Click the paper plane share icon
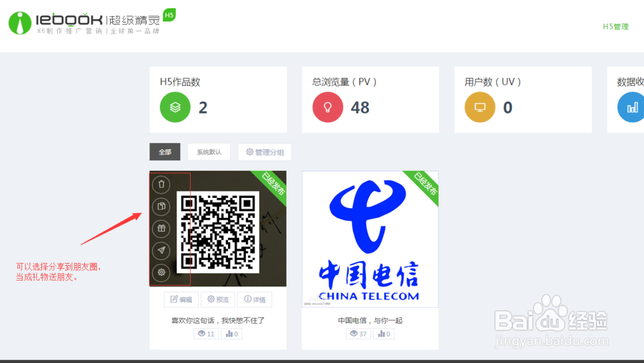 point(162,250)
